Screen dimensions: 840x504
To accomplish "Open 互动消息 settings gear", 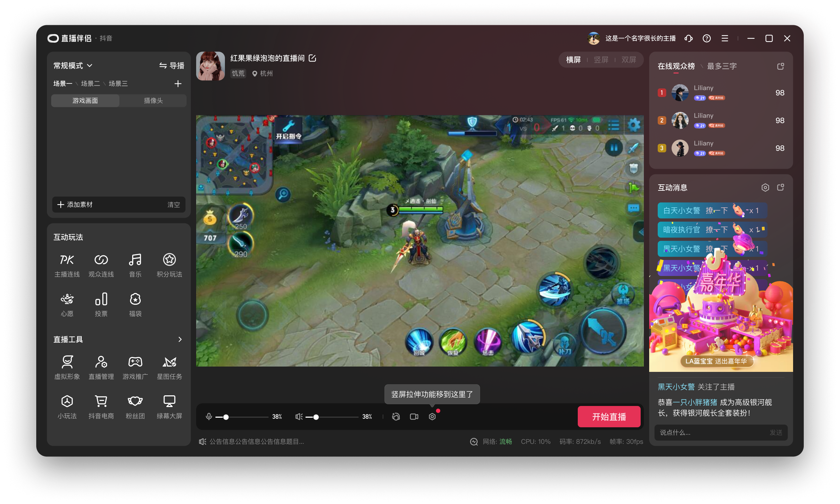I will pyautogui.click(x=765, y=188).
